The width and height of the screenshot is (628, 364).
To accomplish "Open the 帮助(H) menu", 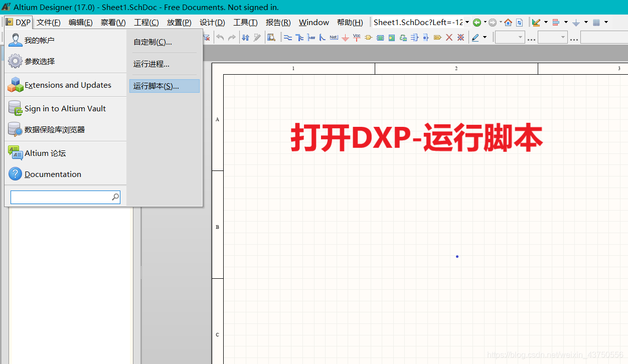I will pos(350,22).
